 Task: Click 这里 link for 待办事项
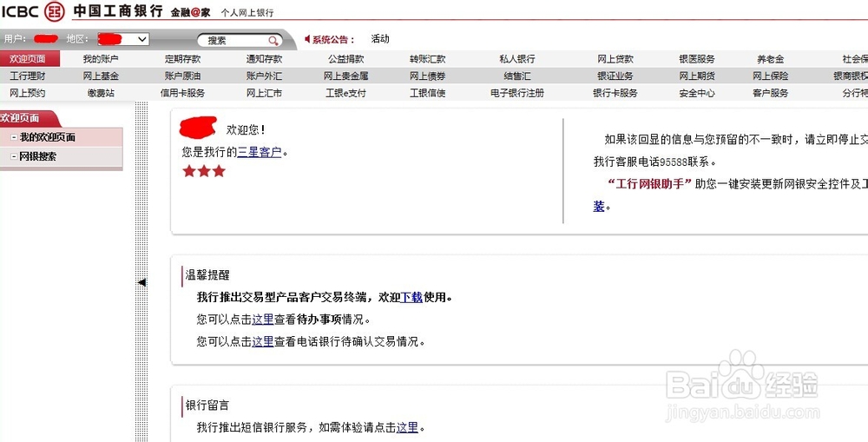263,320
